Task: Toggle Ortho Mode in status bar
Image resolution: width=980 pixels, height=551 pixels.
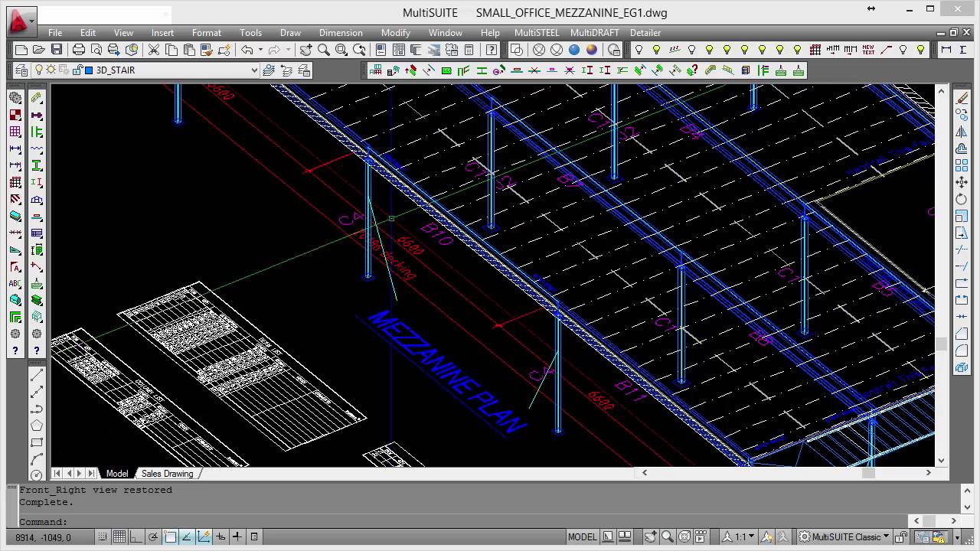Action: pyautogui.click(x=136, y=537)
